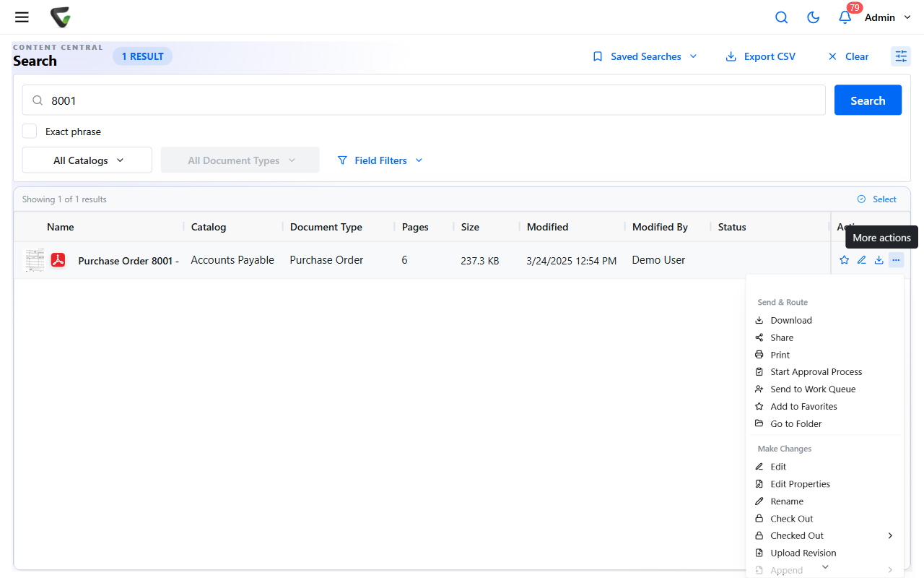Click the red PDF file icon

click(58, 260)
